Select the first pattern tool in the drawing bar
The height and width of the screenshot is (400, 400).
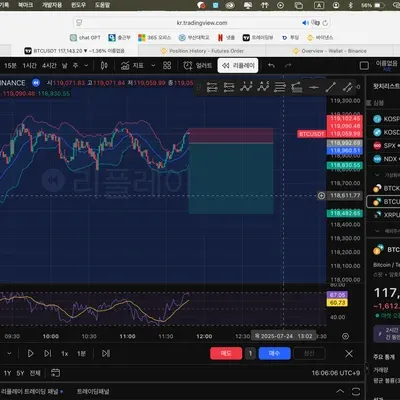tap(246, 87)
